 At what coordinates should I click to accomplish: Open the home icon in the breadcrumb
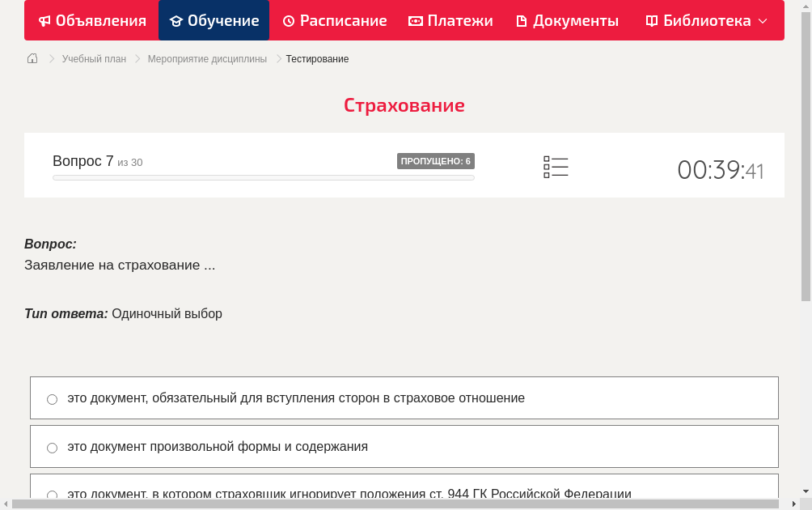point(32,58)
